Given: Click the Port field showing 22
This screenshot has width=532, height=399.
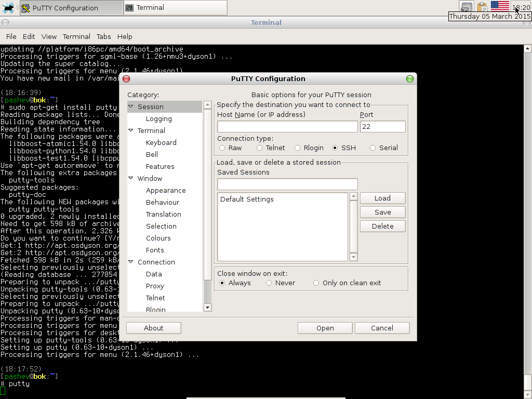Looking at the screenshot, I should (x=383, y=127).
